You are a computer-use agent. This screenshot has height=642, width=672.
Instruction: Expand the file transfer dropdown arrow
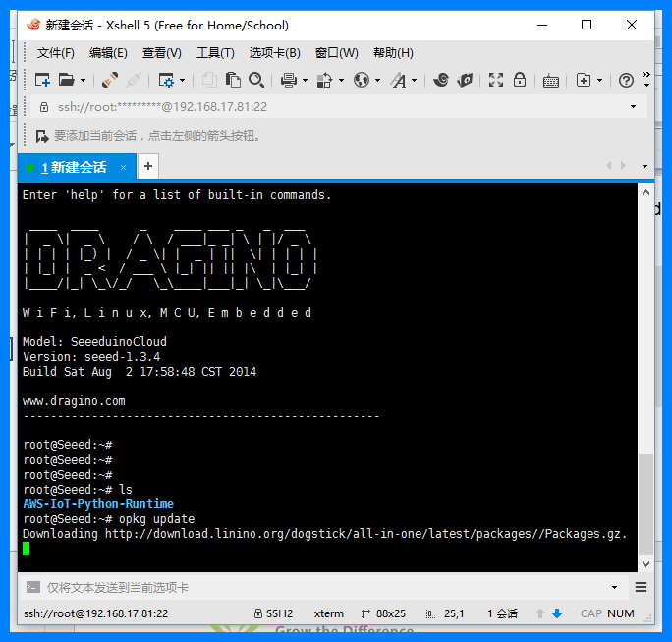(x=341, y=81)
